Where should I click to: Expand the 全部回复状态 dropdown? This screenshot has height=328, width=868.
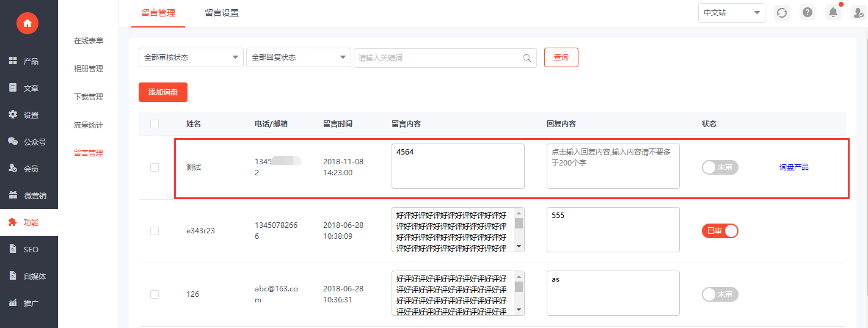pos(298,57)
